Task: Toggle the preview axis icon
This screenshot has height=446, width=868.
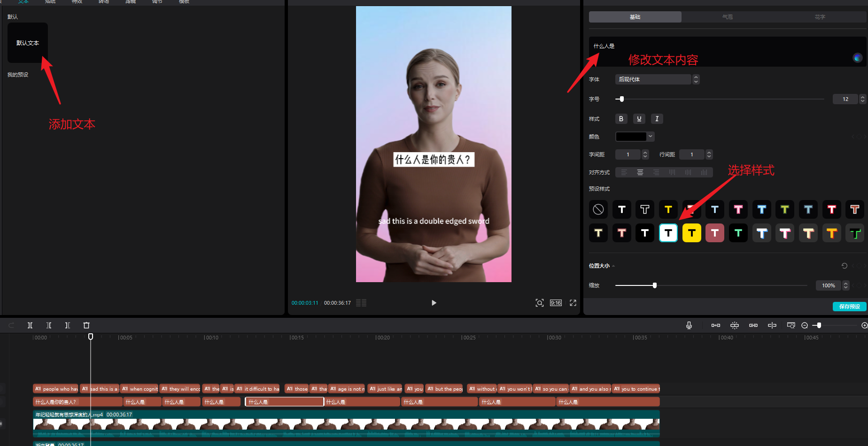Action: (772, 325)
